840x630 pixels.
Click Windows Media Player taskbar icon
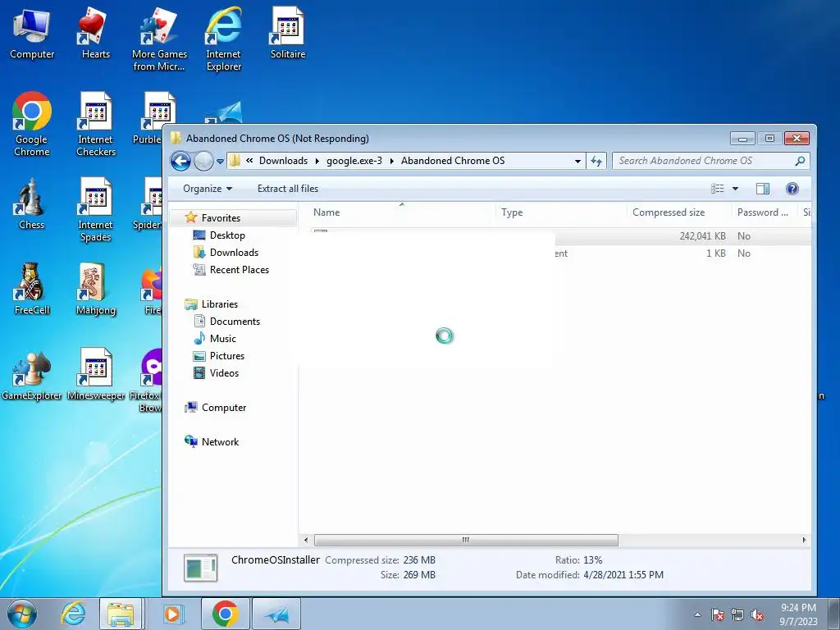[x=172, y=614]
